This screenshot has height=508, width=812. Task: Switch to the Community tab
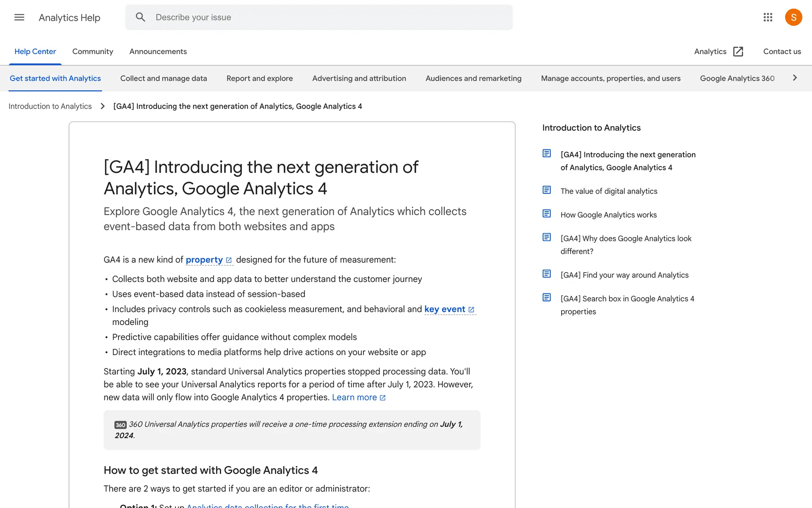tap(93, 52)
